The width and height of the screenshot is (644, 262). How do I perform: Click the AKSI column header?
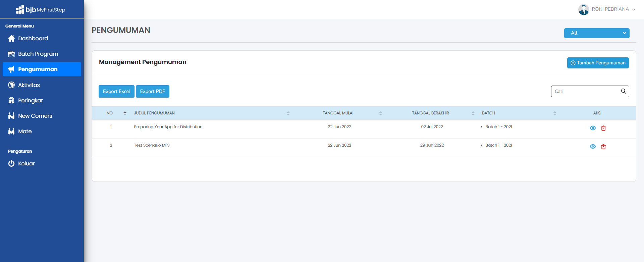coord(597,113)
